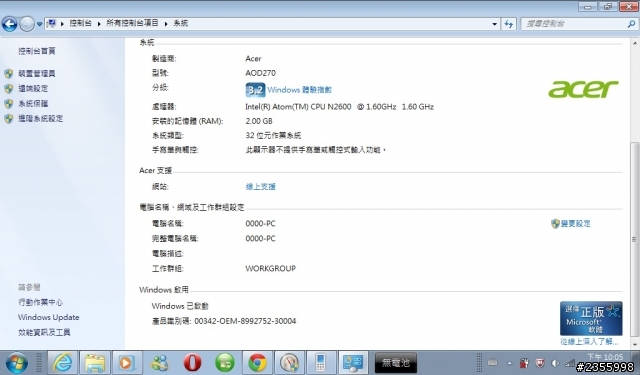This screenshot has height=375, width=640.
Task: Click the 3.2 rating score badge
Action: point(255,90)
